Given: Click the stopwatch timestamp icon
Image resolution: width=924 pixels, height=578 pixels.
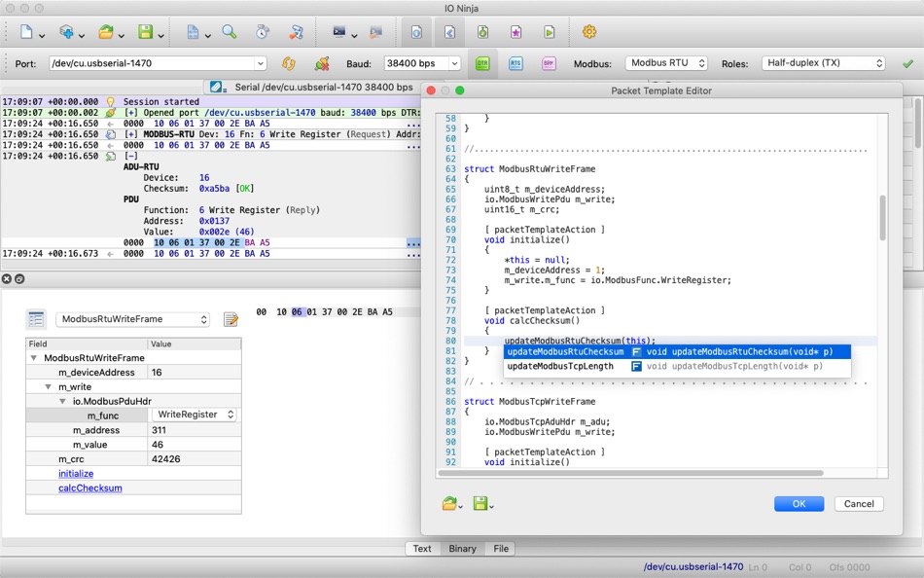Looking at the screenshot, I should [263, 32].
